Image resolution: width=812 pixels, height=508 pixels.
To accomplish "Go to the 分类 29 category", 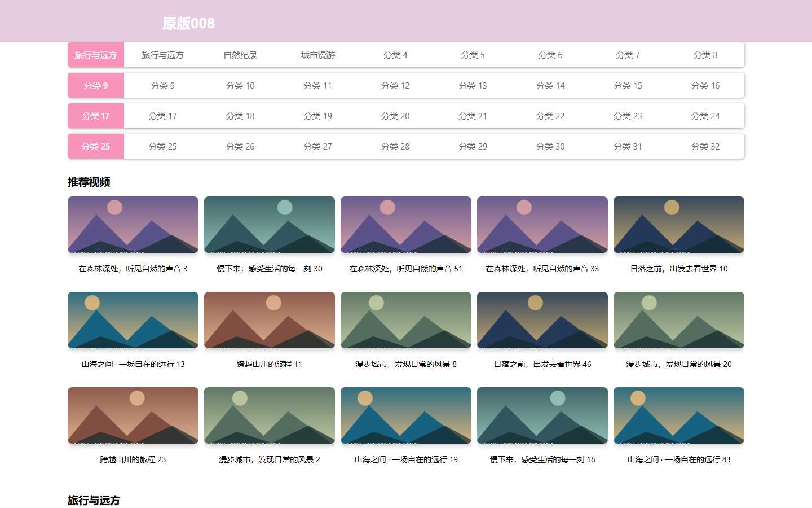I will tap(473, 147).
